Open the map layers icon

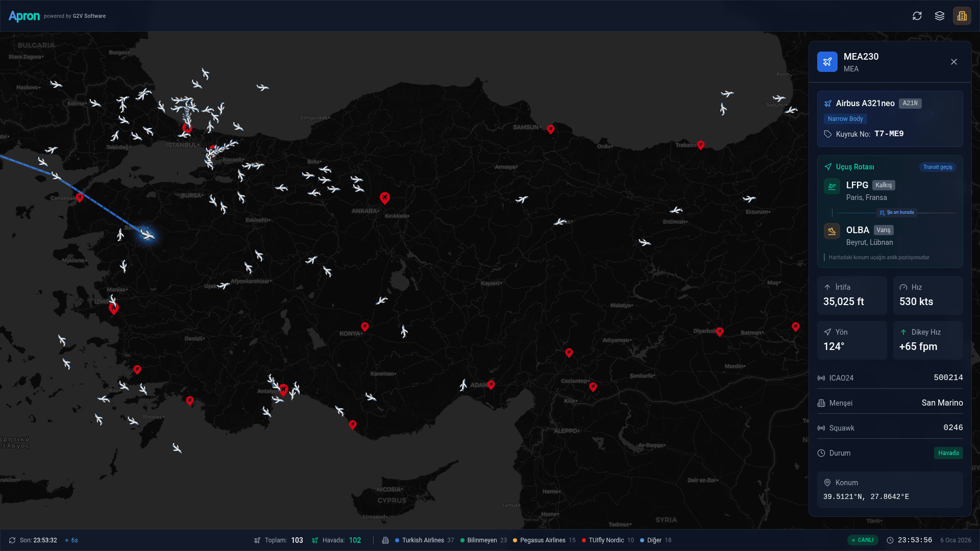click(940, 16)
